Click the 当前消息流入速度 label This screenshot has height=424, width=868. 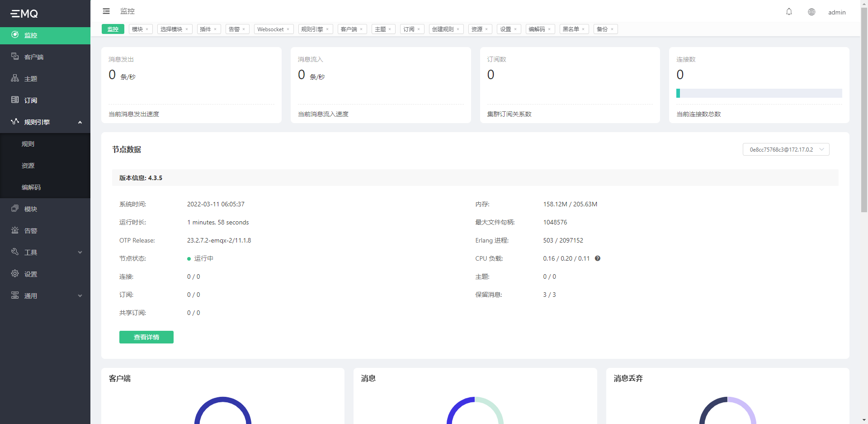click(323, 114)
